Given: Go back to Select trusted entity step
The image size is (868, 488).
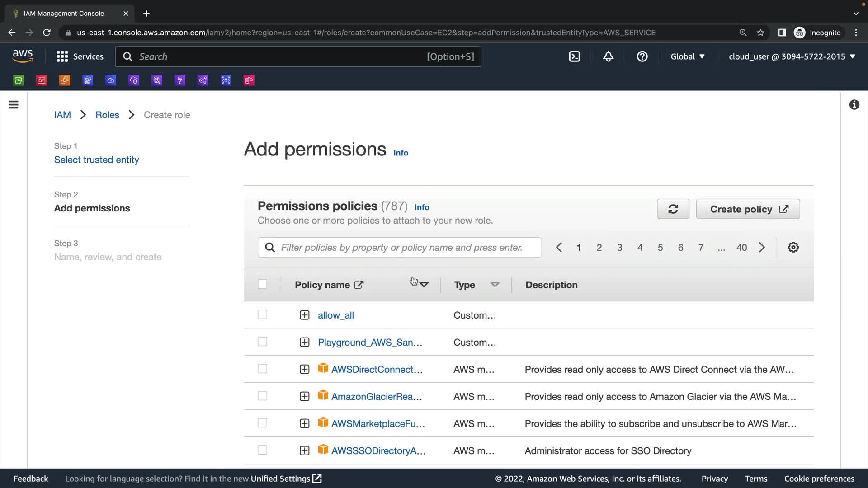Looking at the screenshot, I should click(x=96, y=160).
